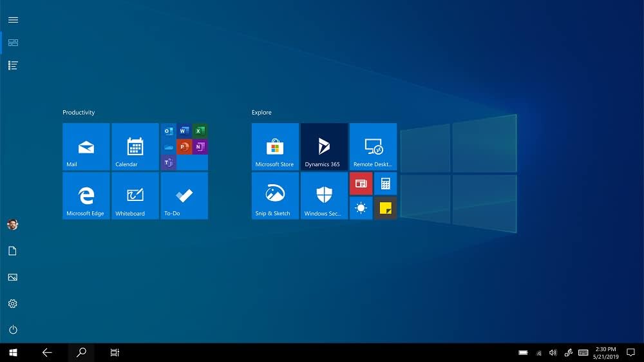Screen dimensions: 644x362
Task: Click the Power button in sidebar
Action: [13, 330]
